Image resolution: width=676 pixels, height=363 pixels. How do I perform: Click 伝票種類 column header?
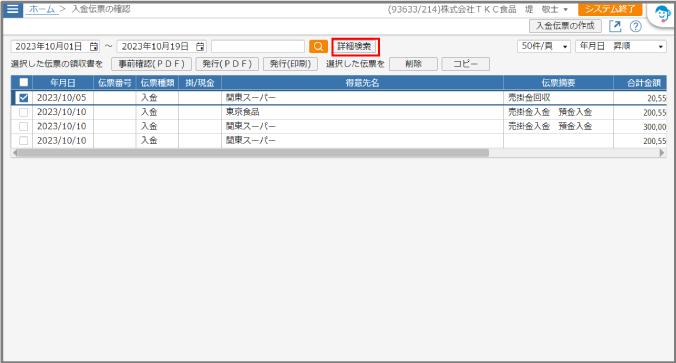(x=157, y=83)
